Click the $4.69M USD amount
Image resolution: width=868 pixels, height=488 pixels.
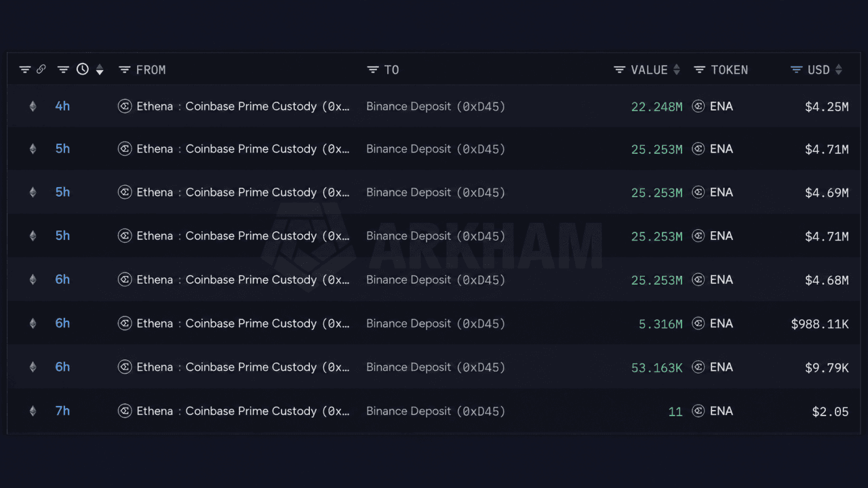(827, 193)
